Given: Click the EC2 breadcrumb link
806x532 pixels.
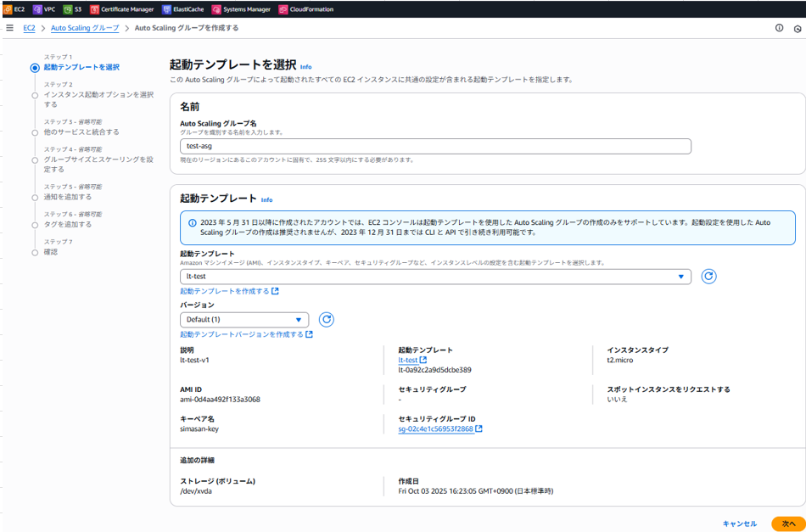Looking at the screenshot, I should click(29, 28).
